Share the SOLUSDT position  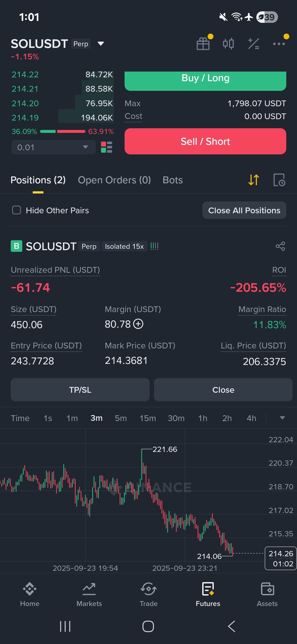[x=280, y=246]
